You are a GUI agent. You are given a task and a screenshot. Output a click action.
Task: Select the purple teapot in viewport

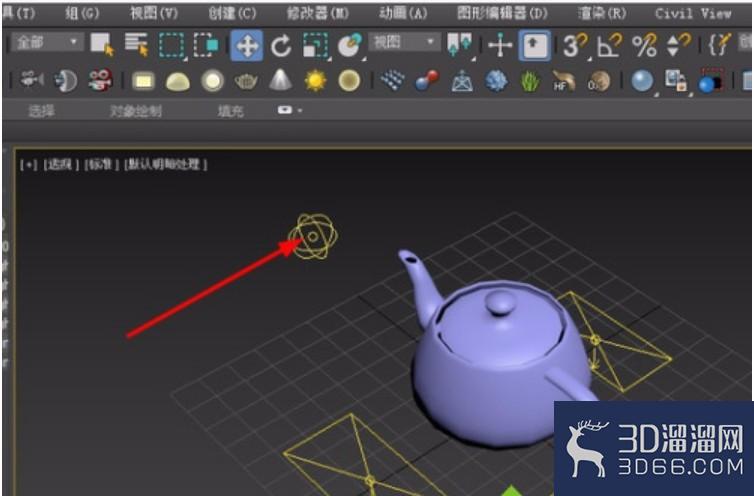(x=500, y=366)
